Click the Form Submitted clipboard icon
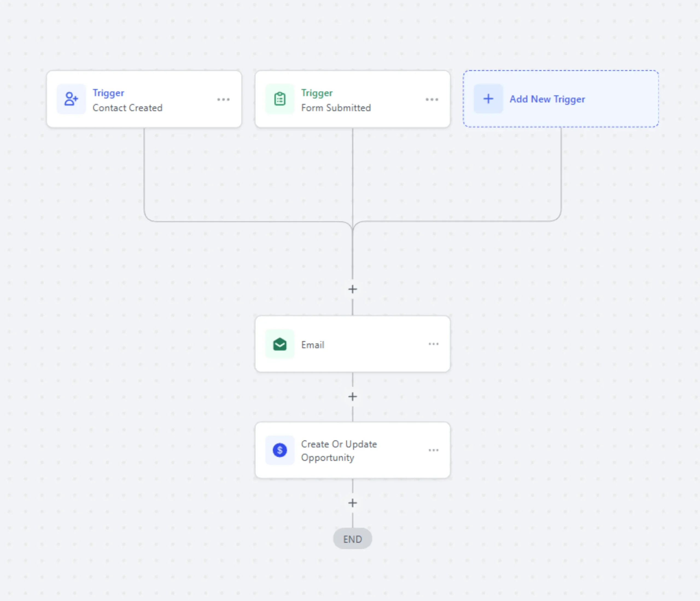 pos(280,99)
